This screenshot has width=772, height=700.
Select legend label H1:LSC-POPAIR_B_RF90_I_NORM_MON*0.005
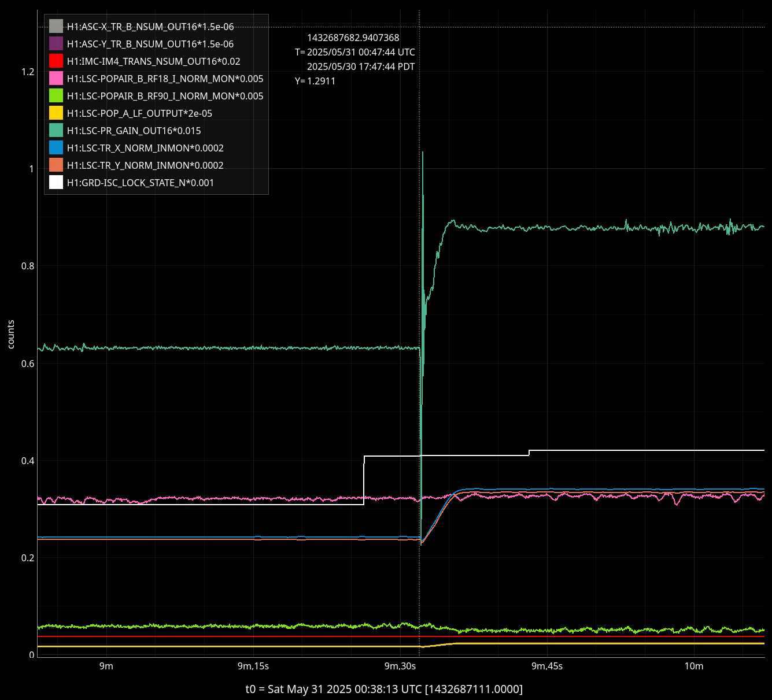click(x=165, y=96)
